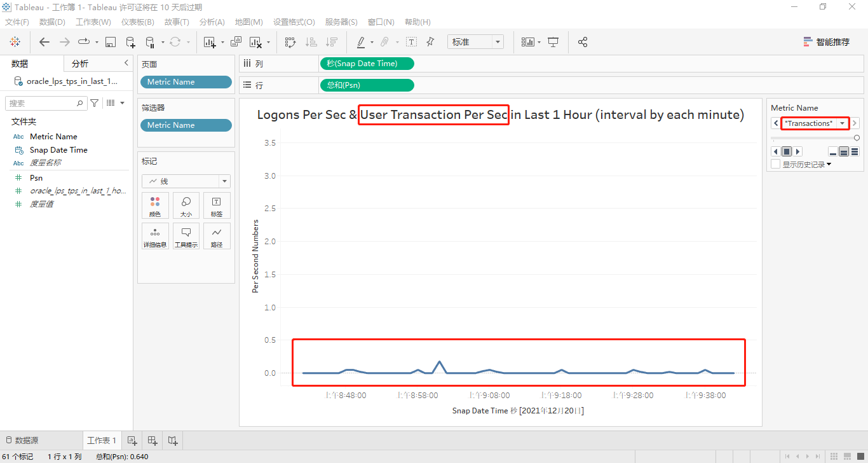
Task: Open the Tooltip (工具提示) marks button
Action: (186, 236)
